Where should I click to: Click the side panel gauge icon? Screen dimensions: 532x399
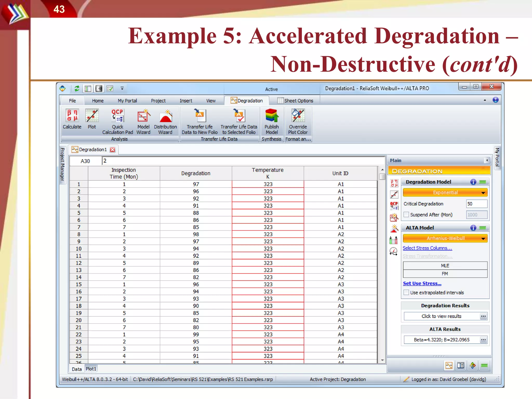point(394,251)
